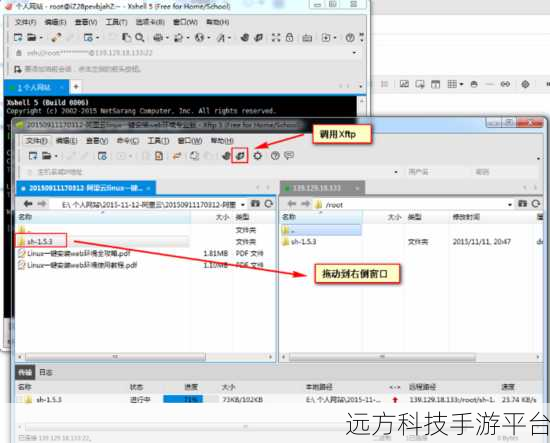
Task: Open 工具(T) menu in Xshell window
Action: coord(116,22)
